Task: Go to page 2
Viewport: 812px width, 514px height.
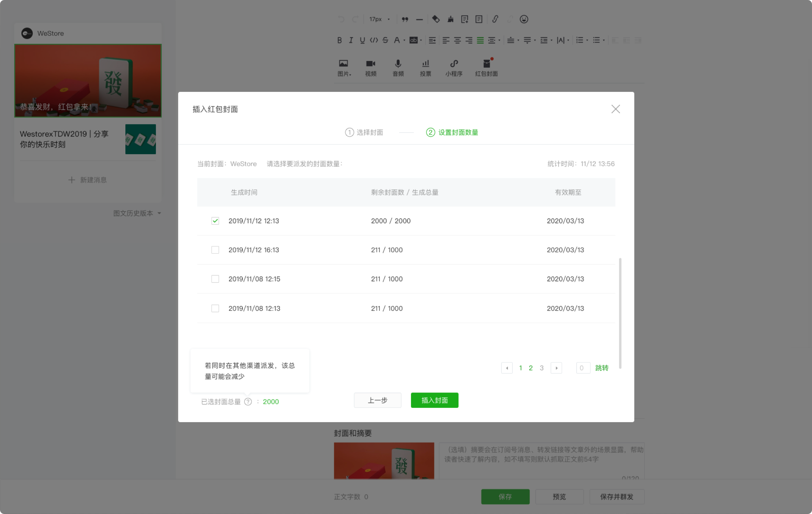Action: pyautogui.click(x=531, y=368)
